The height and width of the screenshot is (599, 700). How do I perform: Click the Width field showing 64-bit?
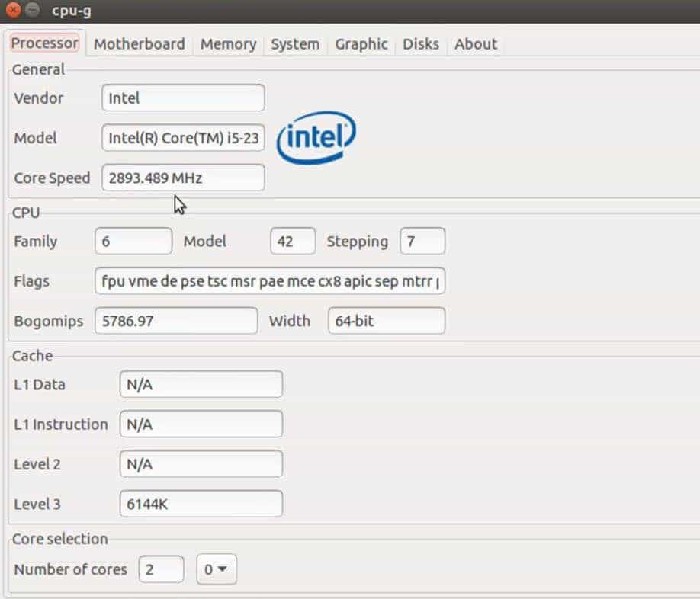386,321
